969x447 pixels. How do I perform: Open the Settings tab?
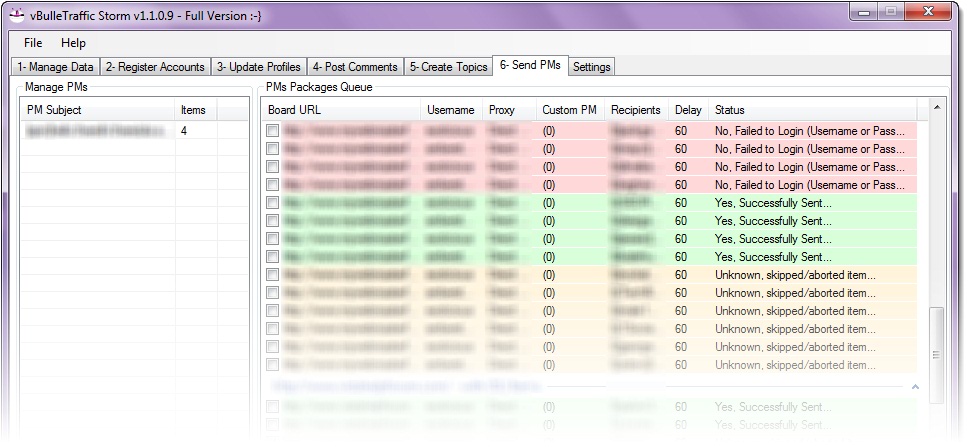(592, 67)
